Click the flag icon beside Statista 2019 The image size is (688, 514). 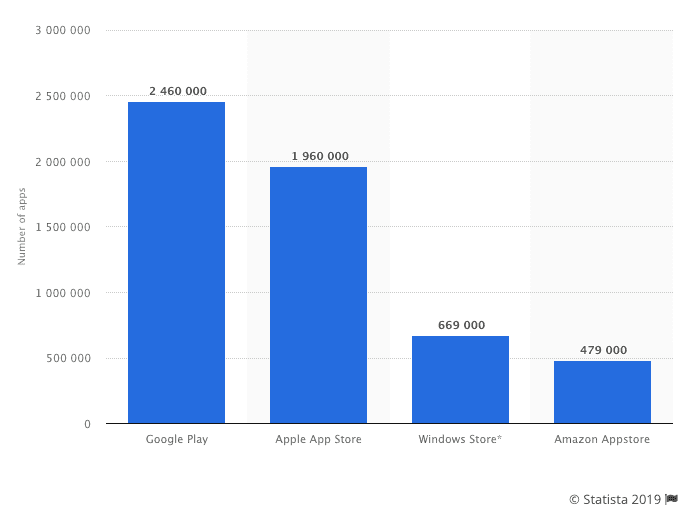(672, 499)
